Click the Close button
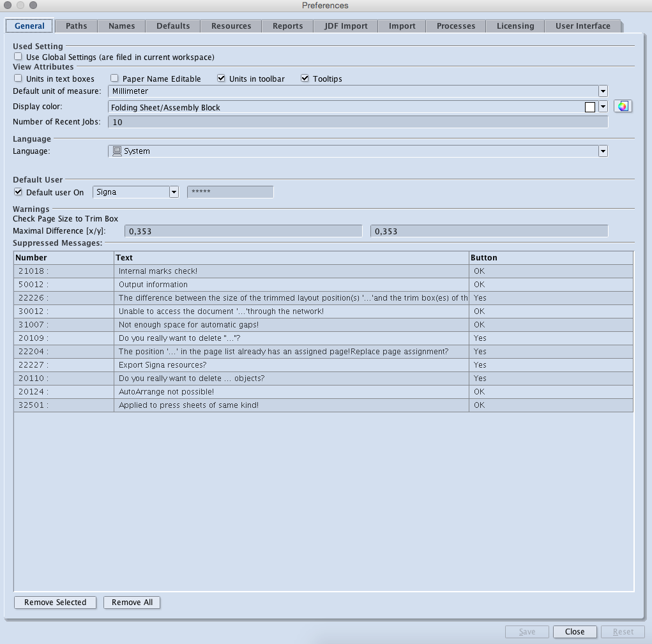This screenshot has height=644, width=652. click(x=575, y=631)
